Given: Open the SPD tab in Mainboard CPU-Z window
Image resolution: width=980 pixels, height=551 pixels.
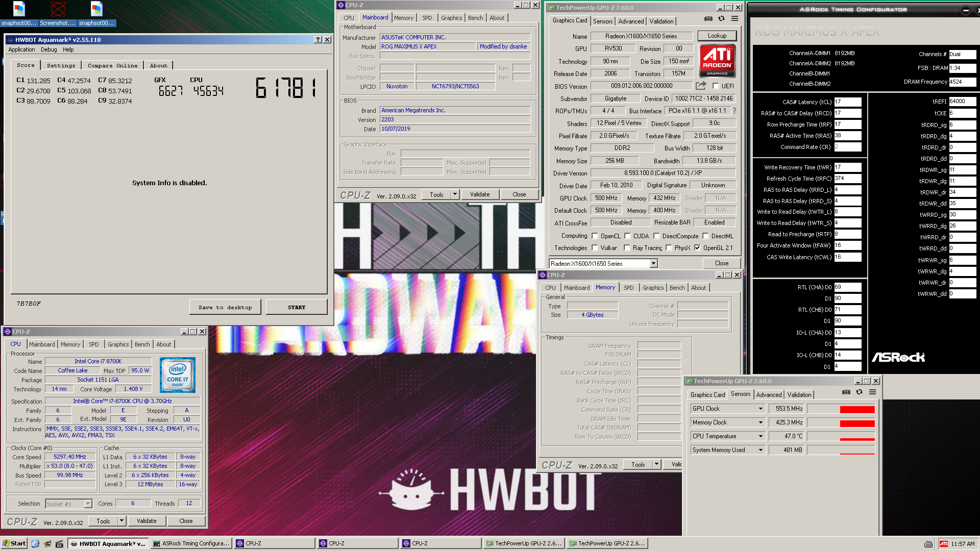Looking at the screenshot, I should [x=427, y=18].
